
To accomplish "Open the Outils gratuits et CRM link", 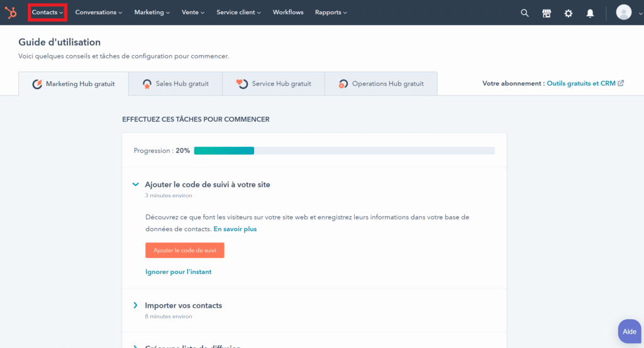I will point(580,84).
